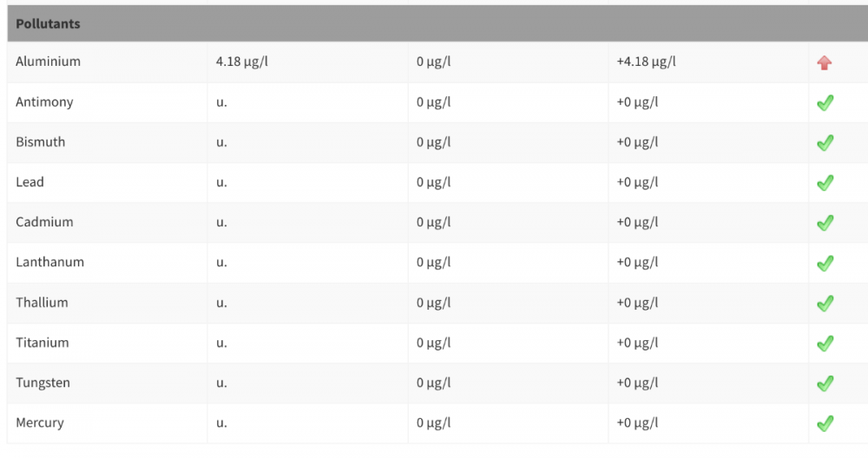Click the Cadmium row green checkmark

click(x=825, y=223)
